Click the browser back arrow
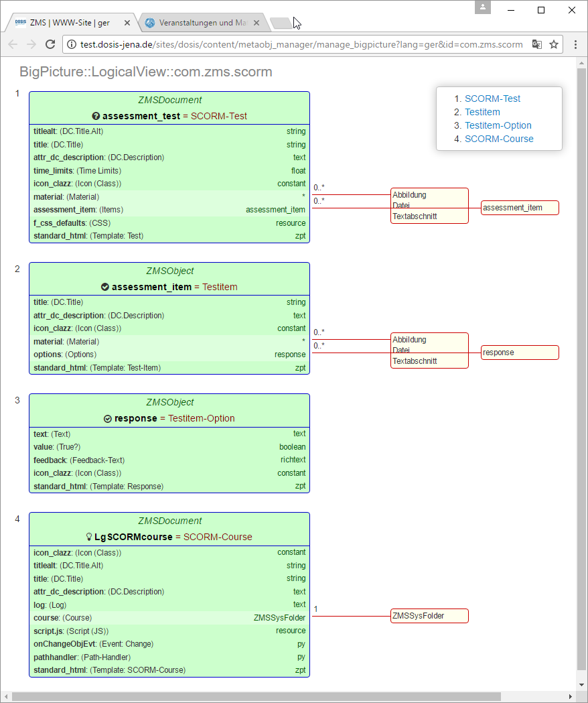The height and width of the screenshot is (703, 588). point(13,44)
